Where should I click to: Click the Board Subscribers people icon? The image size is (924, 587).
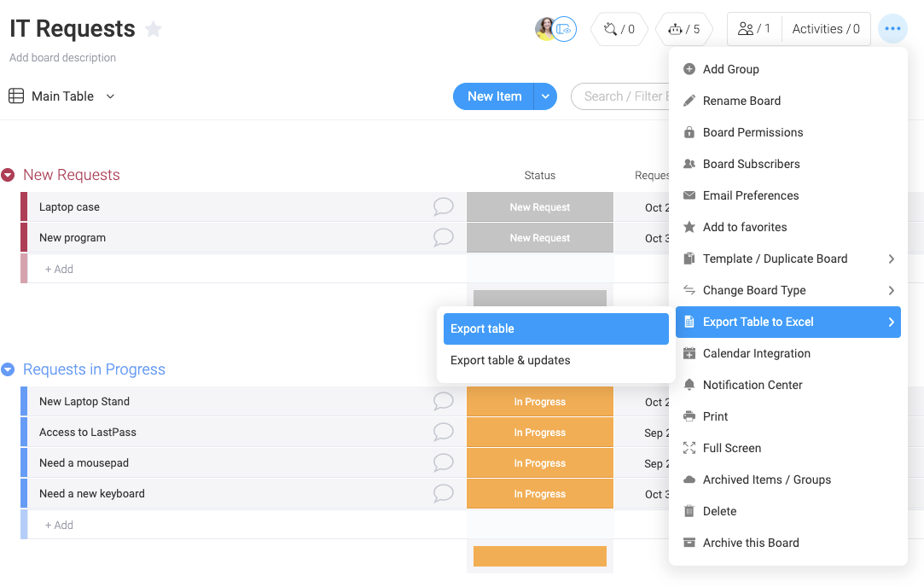(x=689, y=164)
